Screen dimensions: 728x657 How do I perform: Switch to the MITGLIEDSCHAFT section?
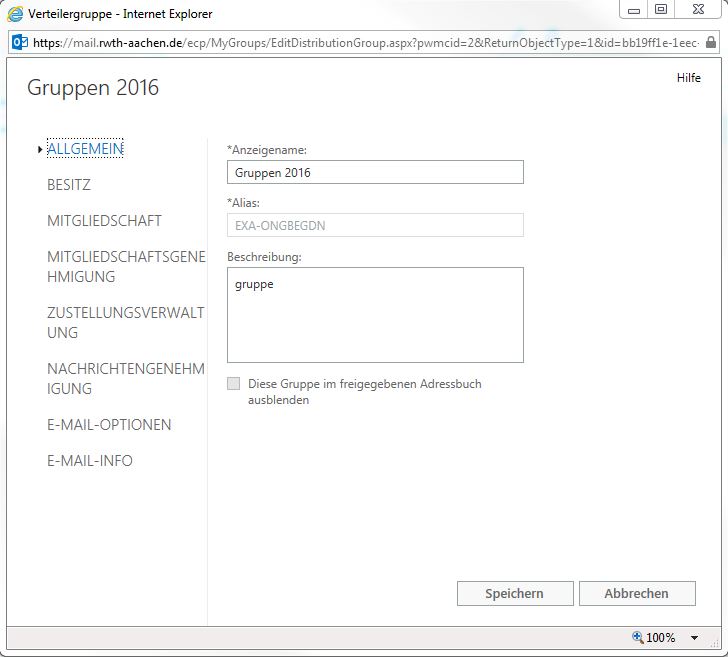[104, 221]
